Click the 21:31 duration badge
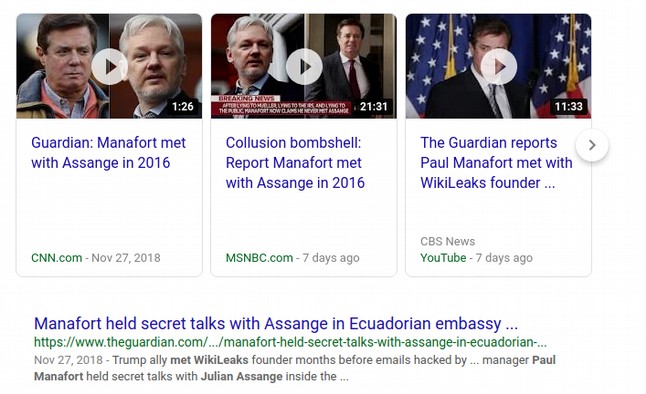 (x=374, y=107)
